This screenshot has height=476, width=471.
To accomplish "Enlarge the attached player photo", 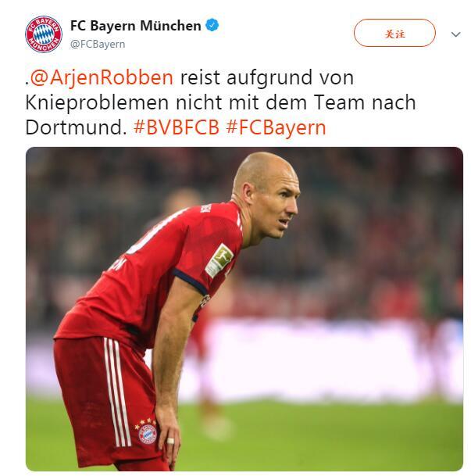I will pyautogui.click(x=244, y=309).
